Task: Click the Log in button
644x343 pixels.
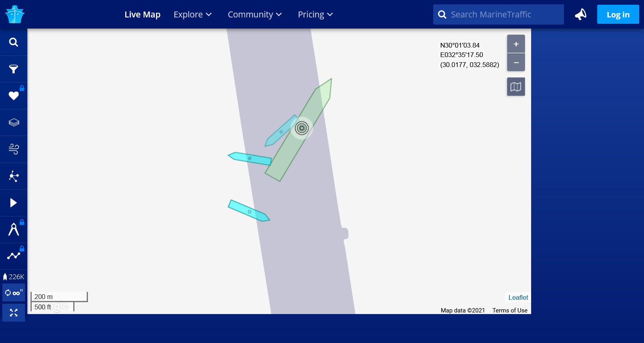Action: (618, 14)
